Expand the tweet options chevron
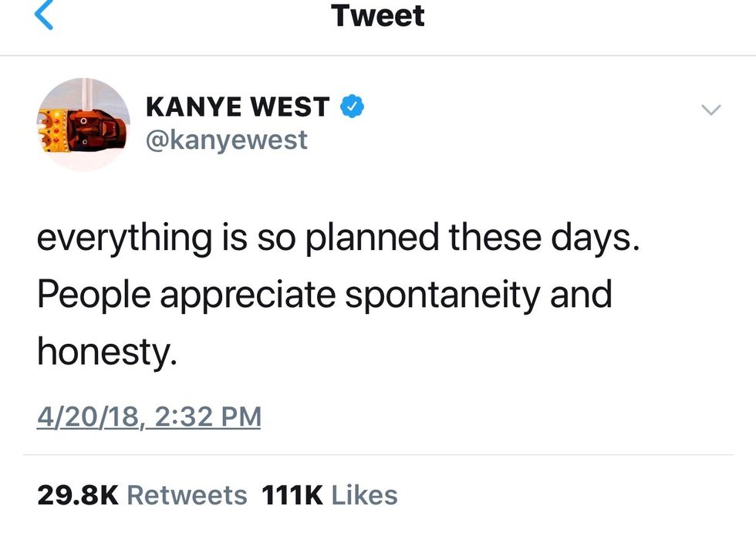The image size is (756, 533). click(x=710, y=110)
